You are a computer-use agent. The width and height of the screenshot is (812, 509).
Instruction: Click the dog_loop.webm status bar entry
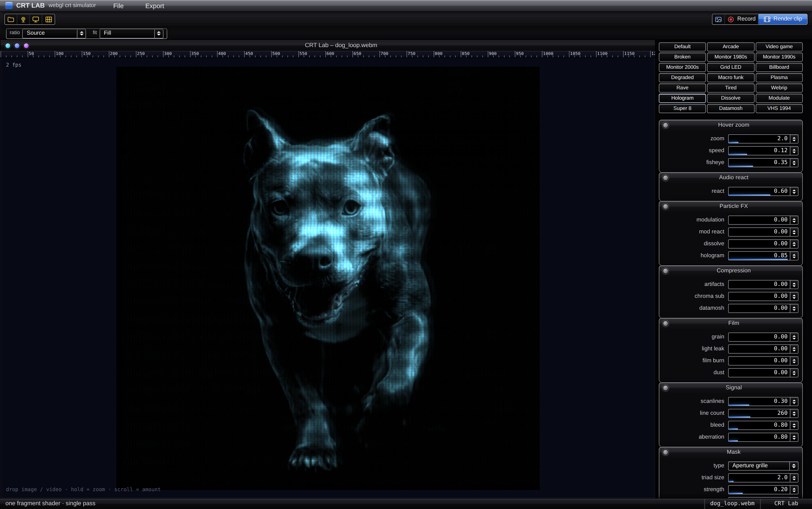(x=732, y=503)
